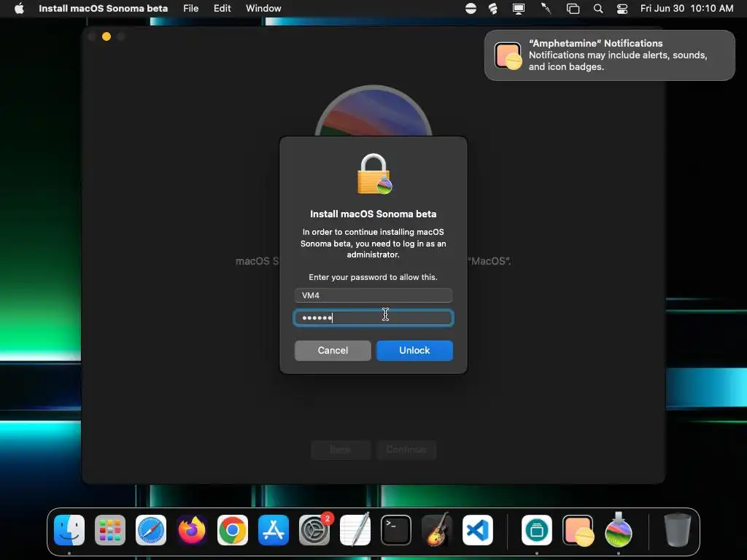Viewport: 747px width, 560px height.
Task: Open the App Store Dock icon
Action: click(x=274, y=530)
